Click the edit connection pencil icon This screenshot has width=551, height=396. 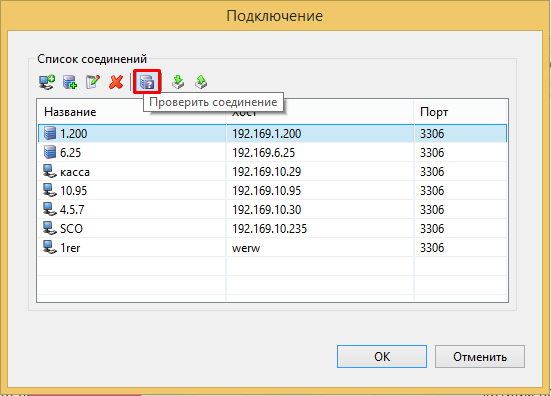[x=93, y=82]
